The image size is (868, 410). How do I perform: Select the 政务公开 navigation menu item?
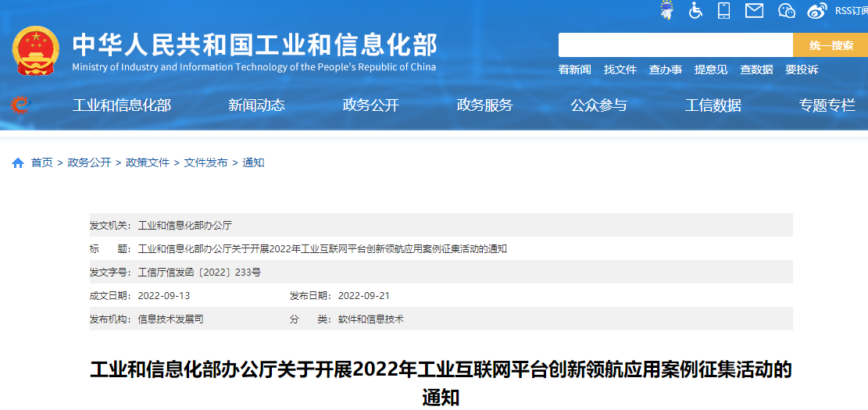(370, 105)
